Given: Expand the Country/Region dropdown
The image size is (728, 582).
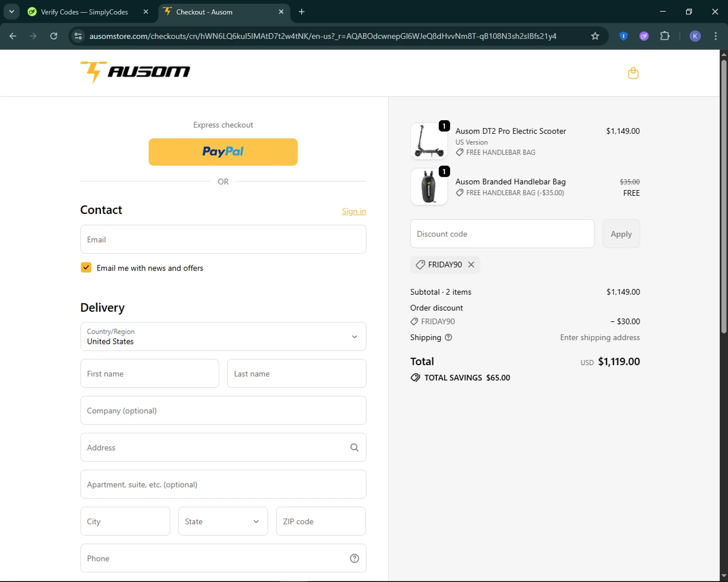Looking at the screenshot, I should [x=223, y=337].
